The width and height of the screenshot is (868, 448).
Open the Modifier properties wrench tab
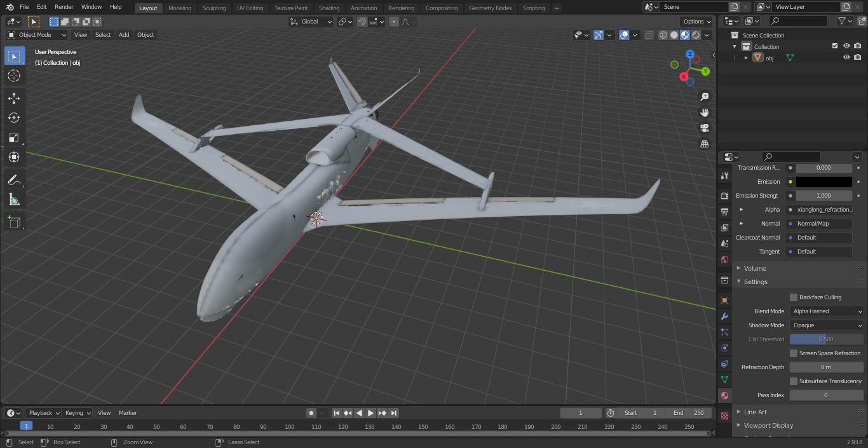click(724, 316)
